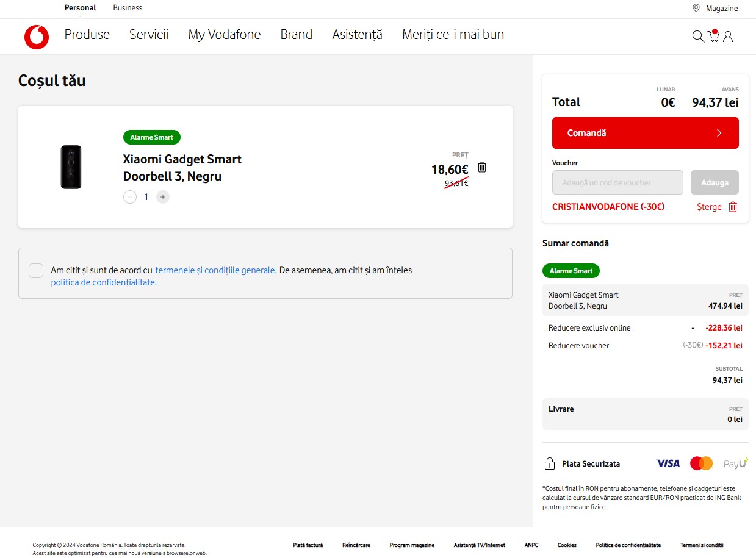Check the terms and conditions agreement box
The height and width of the screenshot is (558, 756).
click(36, 271)
